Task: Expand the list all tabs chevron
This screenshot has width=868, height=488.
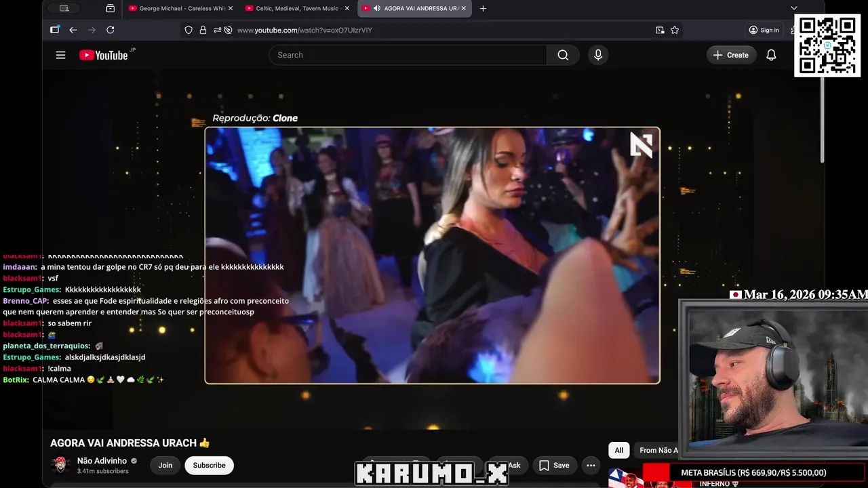Action: coord(794,8)
